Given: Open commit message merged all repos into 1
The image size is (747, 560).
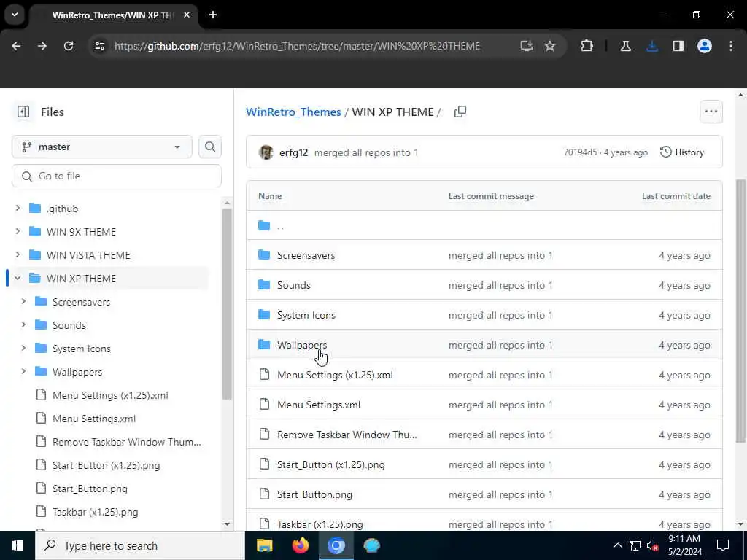Looking at the screenshot, I should 366,152.
